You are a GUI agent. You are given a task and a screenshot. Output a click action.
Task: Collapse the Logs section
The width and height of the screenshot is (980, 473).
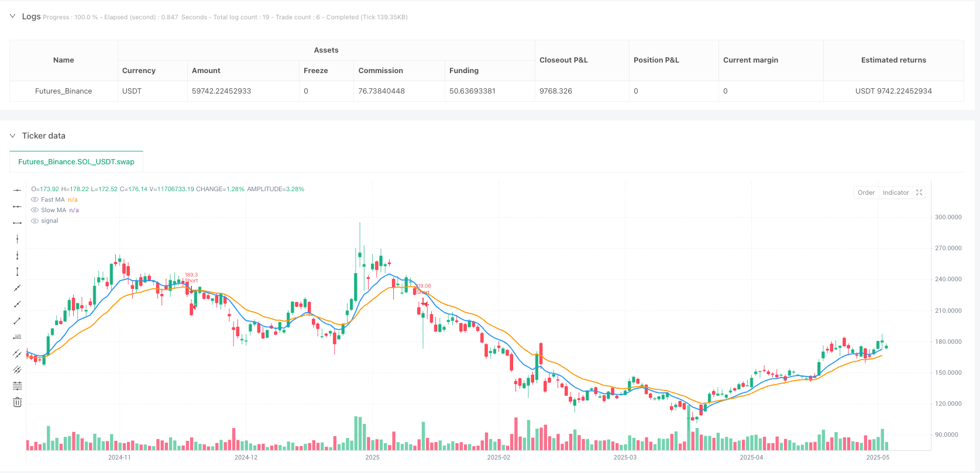tap(13, 16)
